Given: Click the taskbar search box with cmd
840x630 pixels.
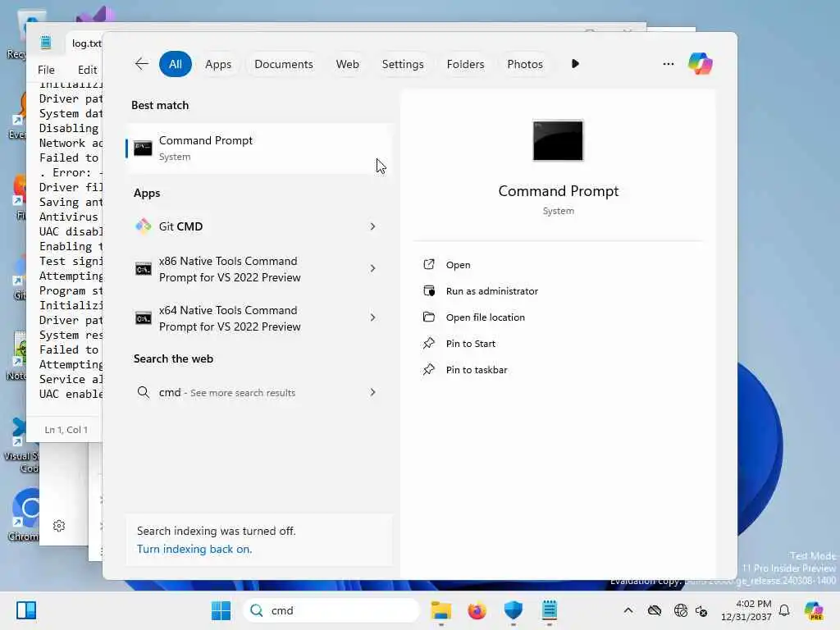Looking at the screenshot, I should tap(331, 610).
